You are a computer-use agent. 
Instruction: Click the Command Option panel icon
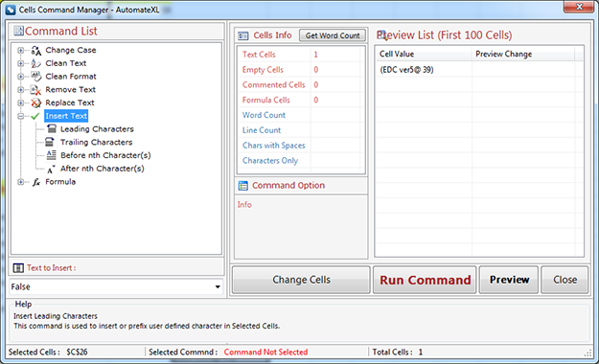tap(243, 186)
